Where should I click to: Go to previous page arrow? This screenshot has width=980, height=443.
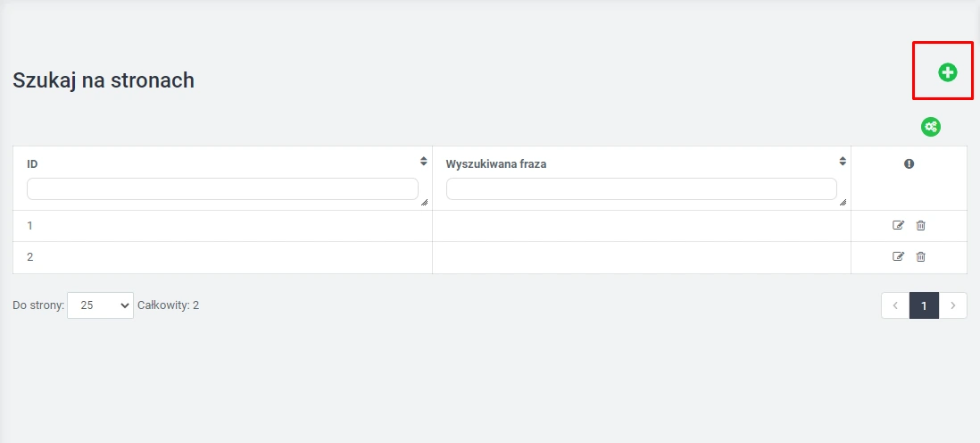895,305
